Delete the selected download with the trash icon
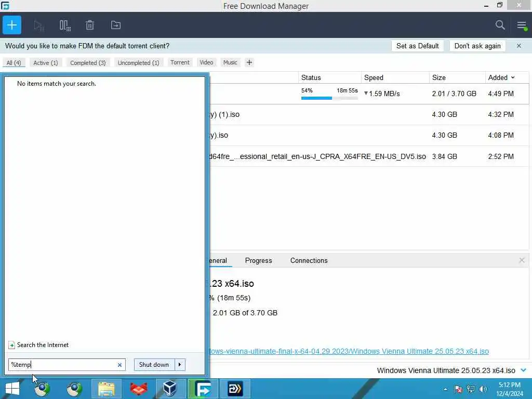Screen dimensions: 532x399 pyautogui.click(x=90, y=25)
